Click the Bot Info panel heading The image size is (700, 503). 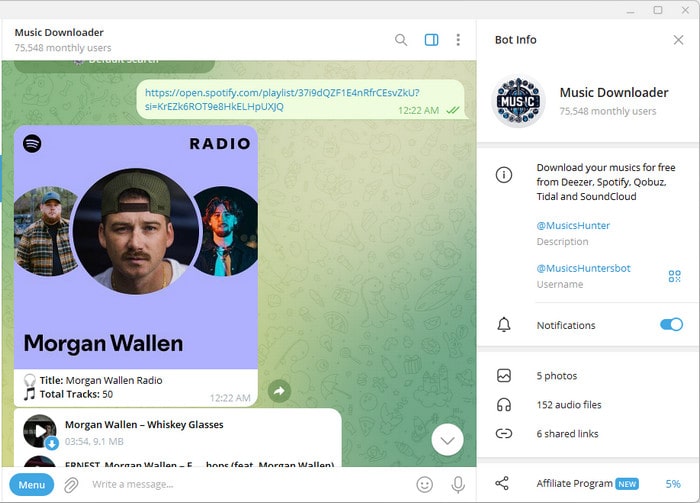tap(516, 40)
